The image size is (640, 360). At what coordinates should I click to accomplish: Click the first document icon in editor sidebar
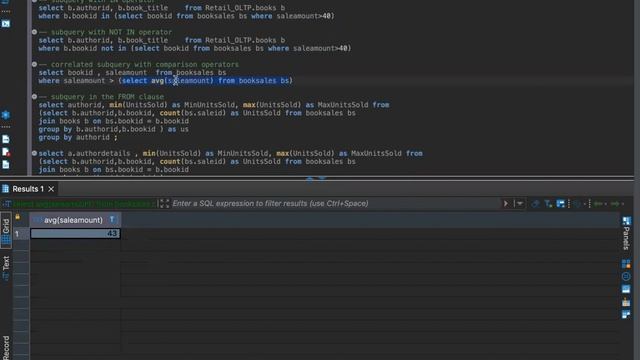[6, 139]
